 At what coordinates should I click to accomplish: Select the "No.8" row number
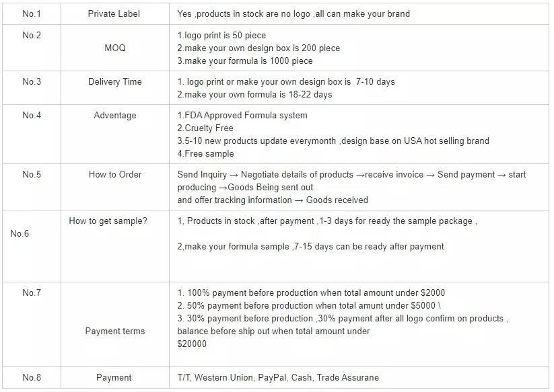tap(32, 378)
